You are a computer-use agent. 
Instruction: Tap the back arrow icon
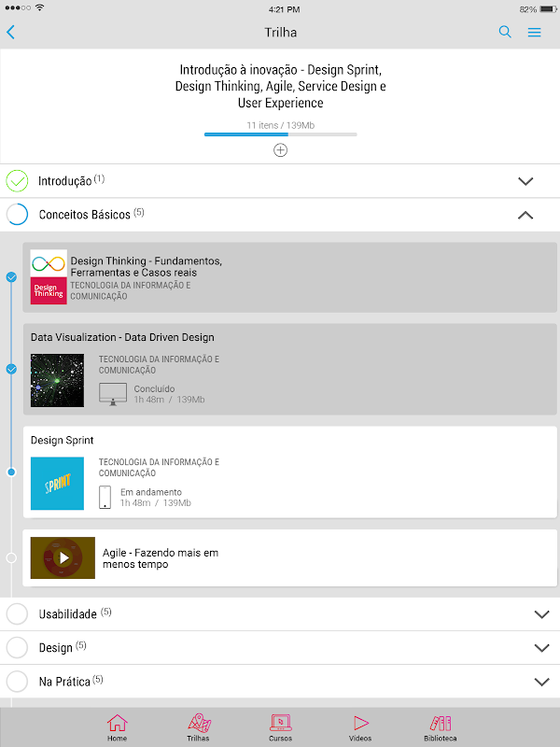[11, 32]
